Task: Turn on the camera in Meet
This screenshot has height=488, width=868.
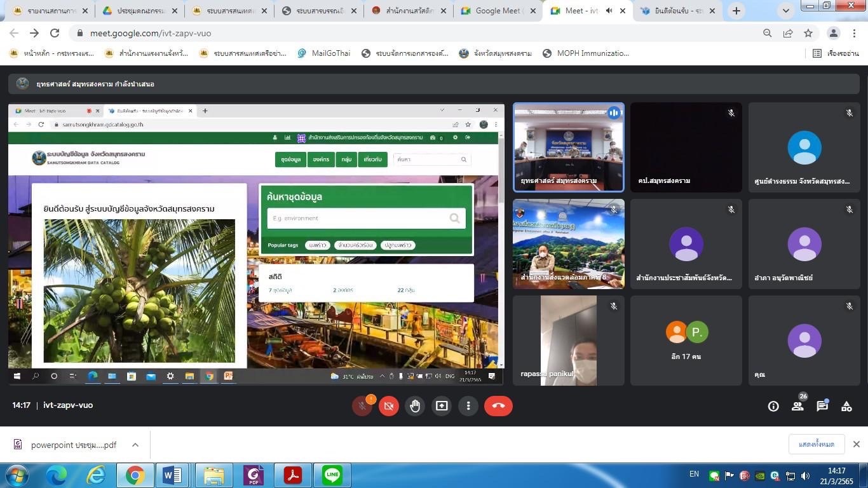Action: pyautogui.click(x=389, y=406)
